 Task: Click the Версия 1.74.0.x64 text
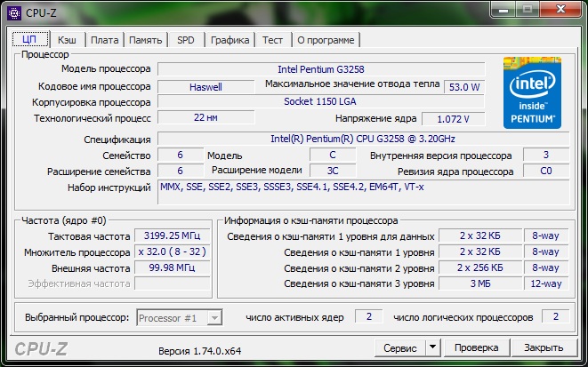point(200,351)
